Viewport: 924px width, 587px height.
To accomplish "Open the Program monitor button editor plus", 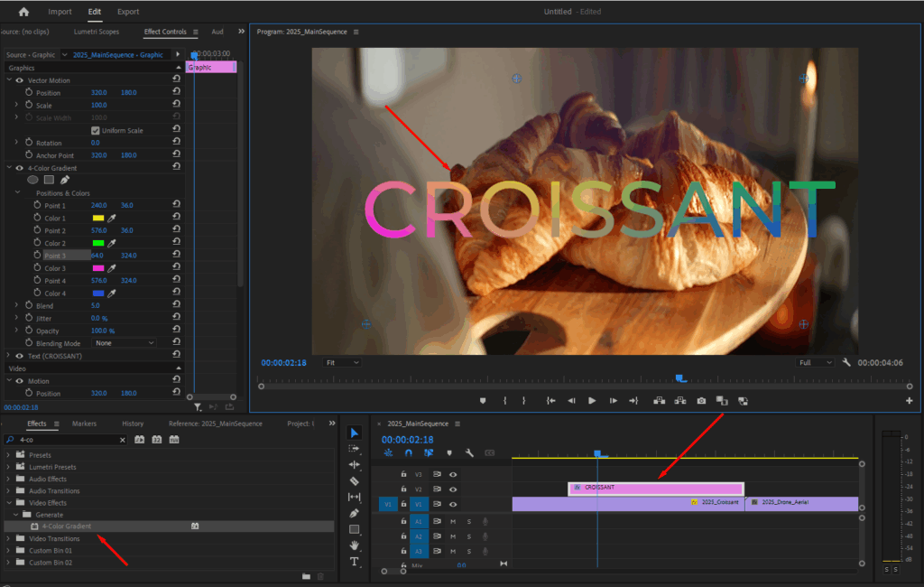I will pos(909,401).
